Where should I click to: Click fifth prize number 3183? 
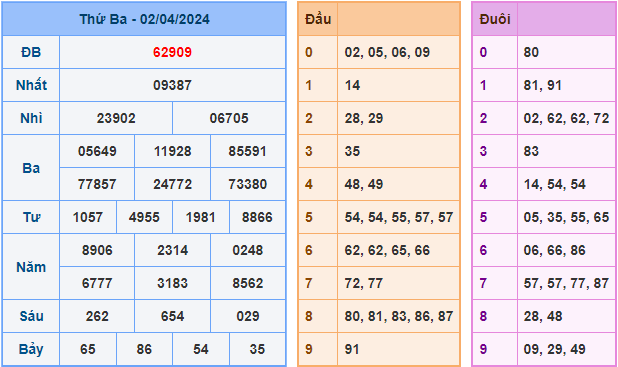pyautogui.click(x=172, y=283)
